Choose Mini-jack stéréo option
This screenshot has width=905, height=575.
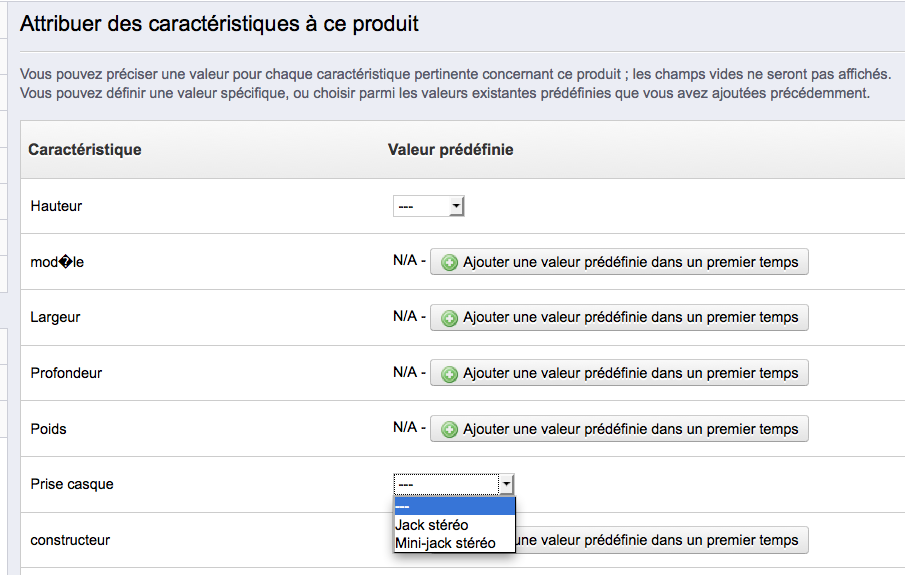[445, 543]
